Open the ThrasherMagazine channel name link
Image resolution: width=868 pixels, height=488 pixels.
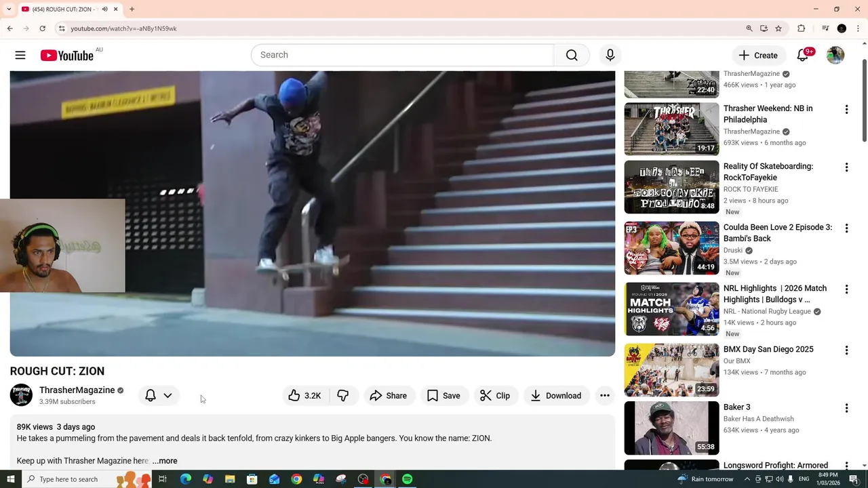pos(77,390)
